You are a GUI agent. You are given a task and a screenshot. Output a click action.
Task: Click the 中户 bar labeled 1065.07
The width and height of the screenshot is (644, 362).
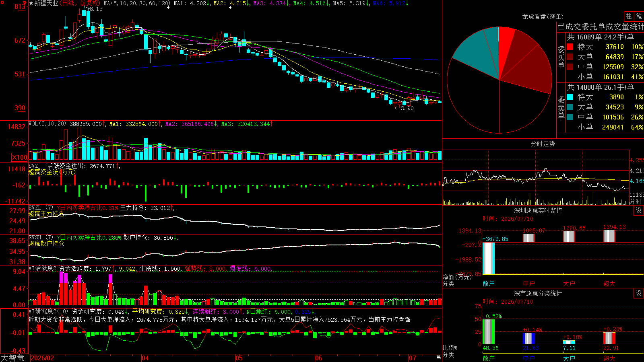[529, 238]
